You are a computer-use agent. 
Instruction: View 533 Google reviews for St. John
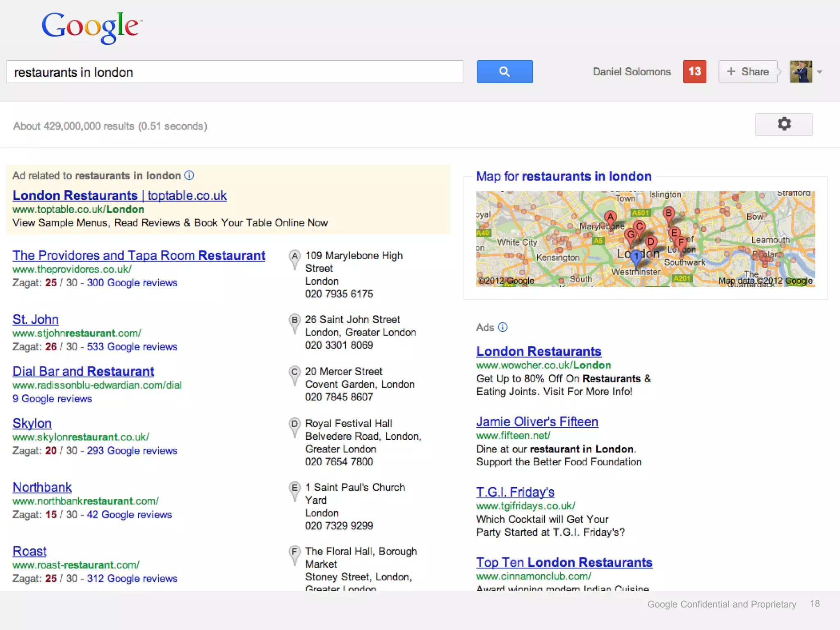point(132,347)
